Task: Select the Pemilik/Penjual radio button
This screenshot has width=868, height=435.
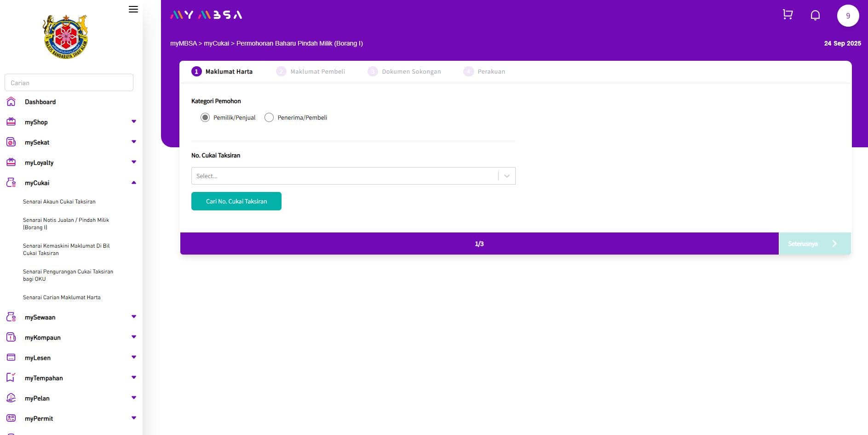Action: point(205,117)
